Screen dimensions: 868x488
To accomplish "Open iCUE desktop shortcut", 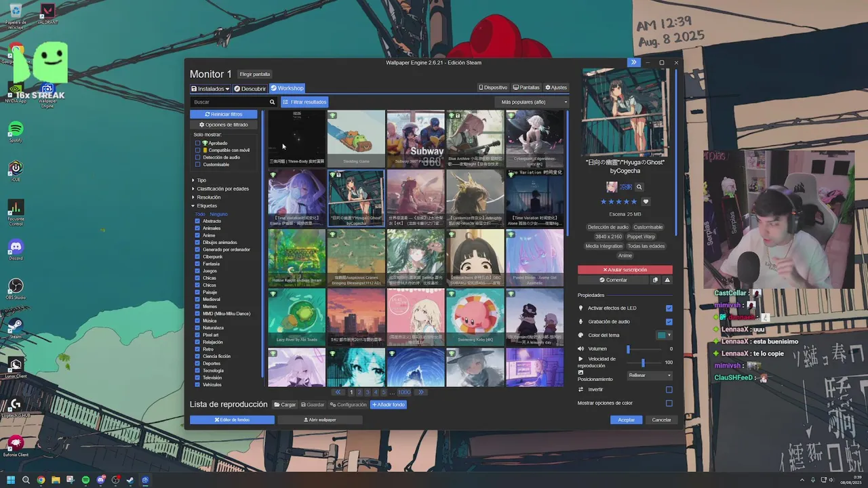I will pyautogui.click(x=16, y=170).
